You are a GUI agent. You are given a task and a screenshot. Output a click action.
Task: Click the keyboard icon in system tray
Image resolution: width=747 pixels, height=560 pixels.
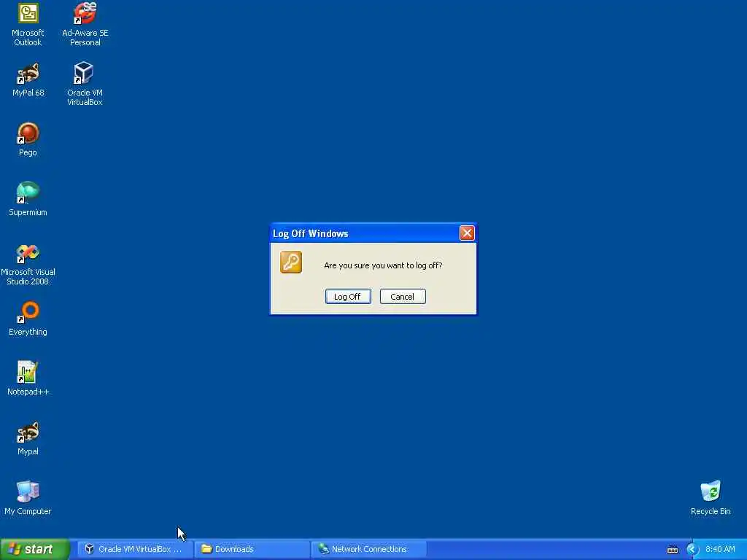672,550
